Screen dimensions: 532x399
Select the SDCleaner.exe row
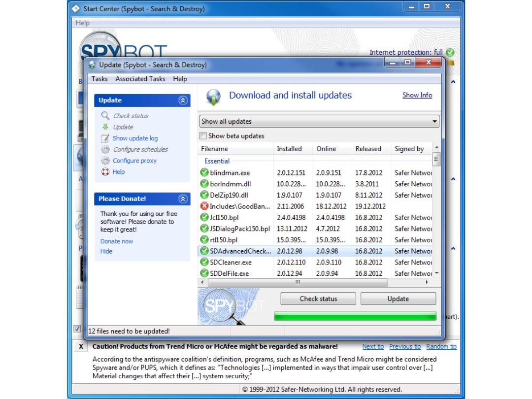tap(315, 262)
